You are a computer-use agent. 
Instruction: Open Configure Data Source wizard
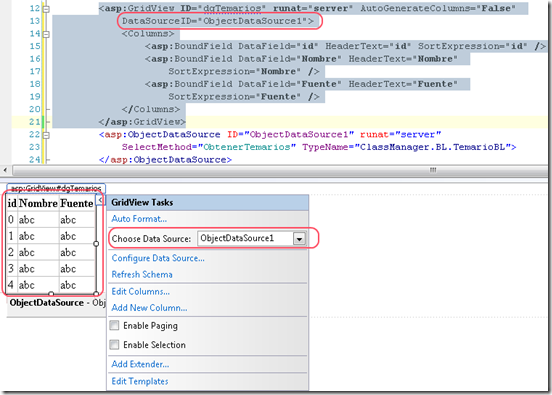(x=158, y=258)
